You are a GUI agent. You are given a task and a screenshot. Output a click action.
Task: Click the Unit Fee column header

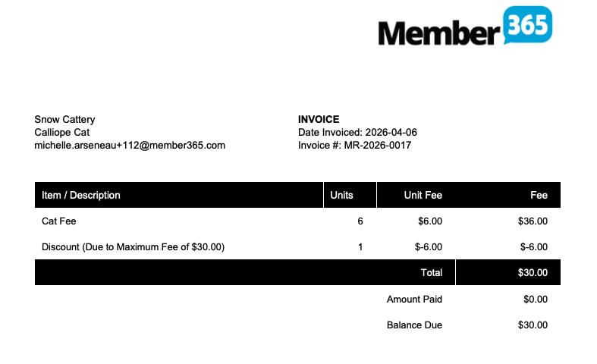coord(423,195)
